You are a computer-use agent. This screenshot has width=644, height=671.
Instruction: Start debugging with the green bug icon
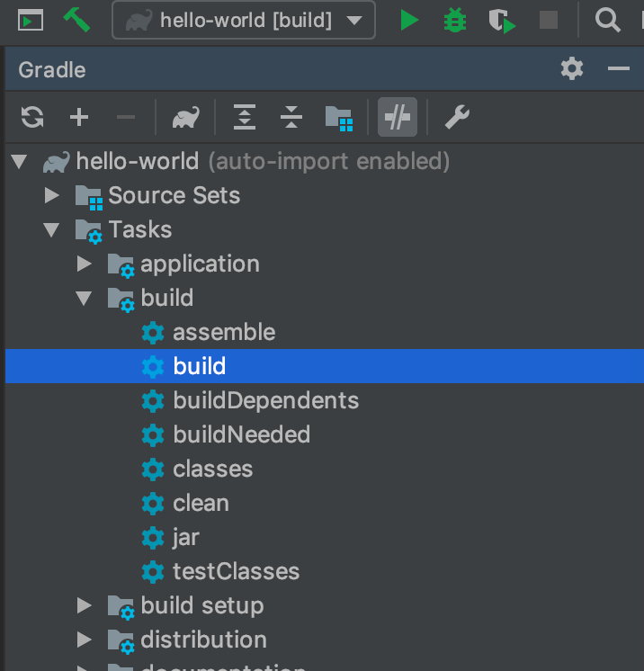455,20
